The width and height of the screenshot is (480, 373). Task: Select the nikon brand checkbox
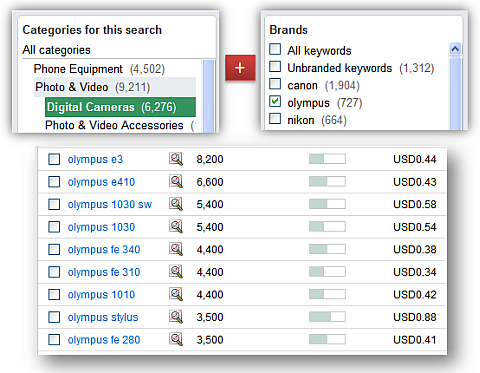pos(275,119)
